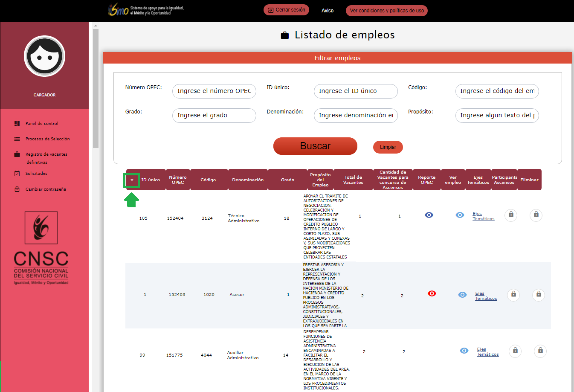Open Panel de control menu item
This screenshot has width=574, height=392.
click(x=42, y=124)
